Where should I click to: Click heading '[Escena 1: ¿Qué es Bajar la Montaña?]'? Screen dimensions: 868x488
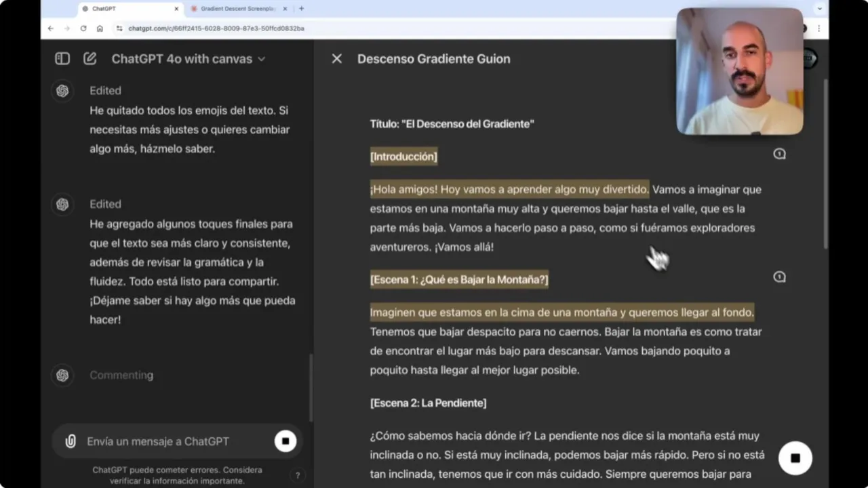pos(459,280)
